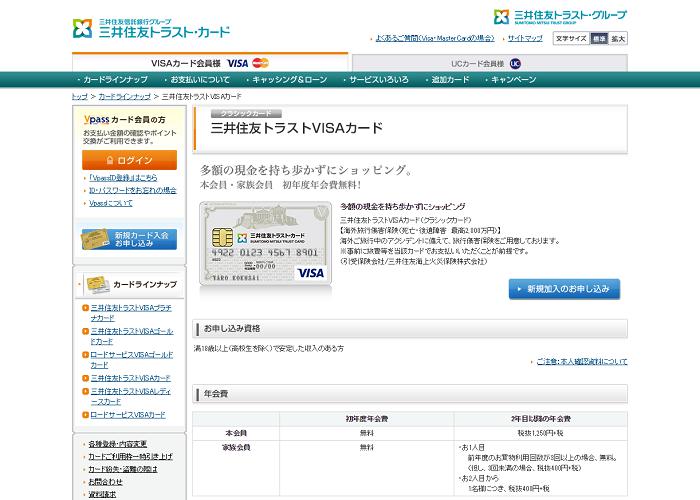Open 三井住友トラストVISAゴールドカード link
The width and height of the screenshot is (700, 500).
coord(132,336)
